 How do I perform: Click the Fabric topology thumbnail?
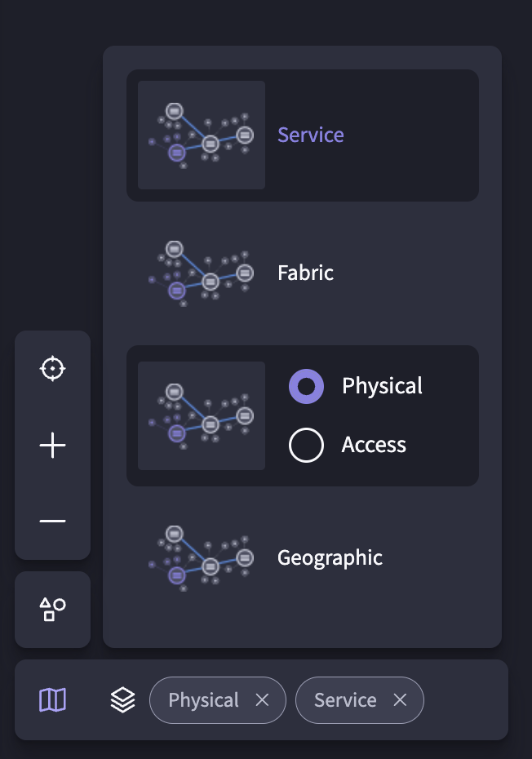click(202, 273)
